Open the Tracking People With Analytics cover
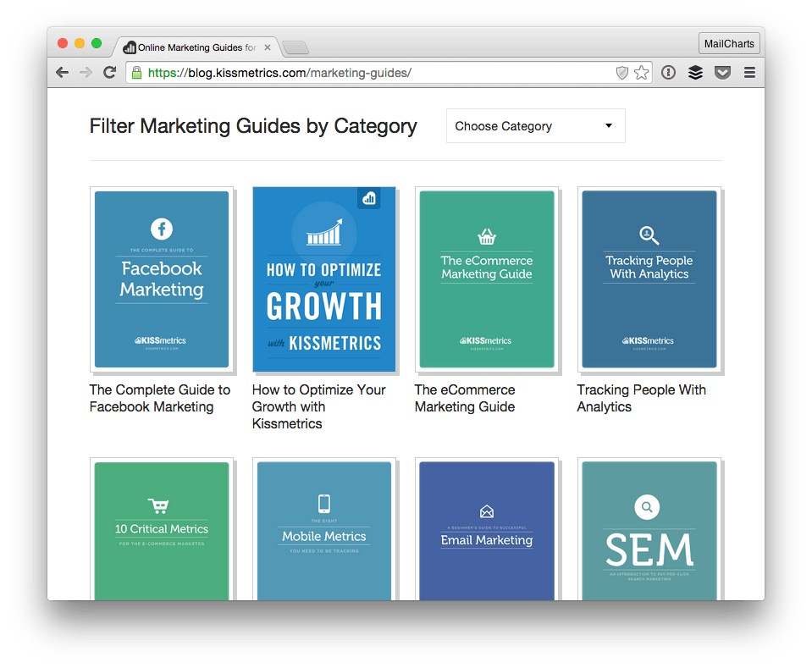812x668 pixels. (x=649, y=279)
